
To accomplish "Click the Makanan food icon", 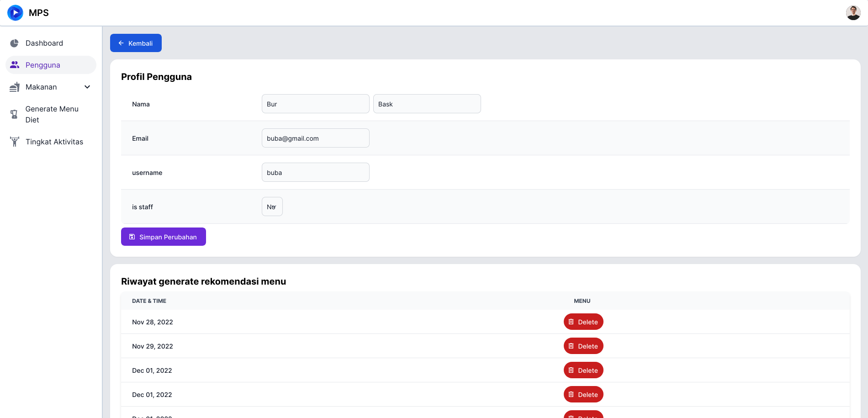I will click(15, 87).
